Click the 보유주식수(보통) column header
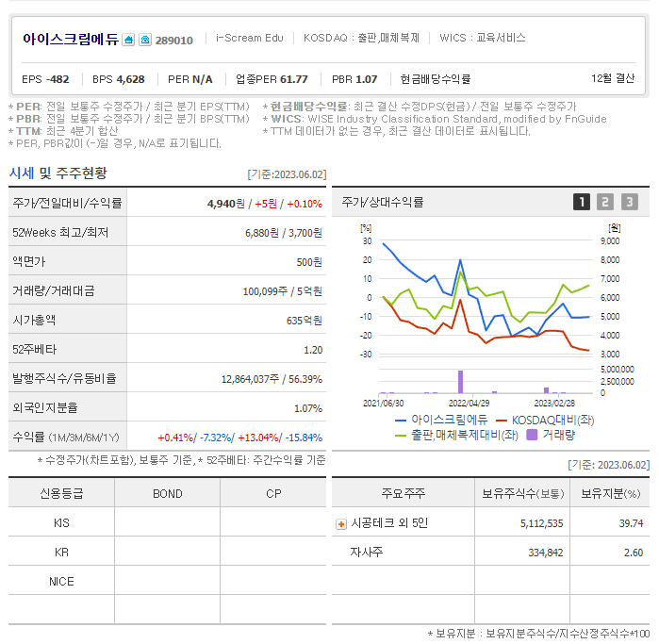Image resolution: width=659 pixels, height=644 pixels. (x=523, y=493)
